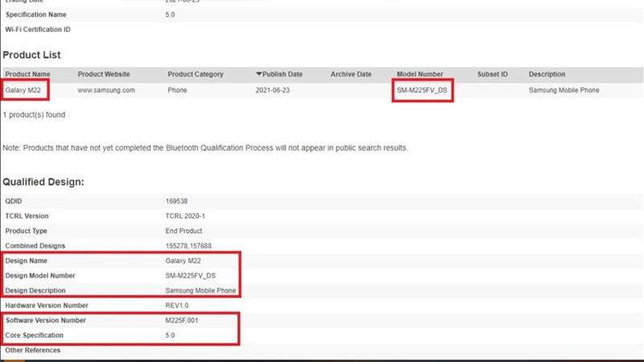This screenshot has height=362, width=644.
Task: Click the Bluetooth Qualification Process note
Action: point(205,148)
